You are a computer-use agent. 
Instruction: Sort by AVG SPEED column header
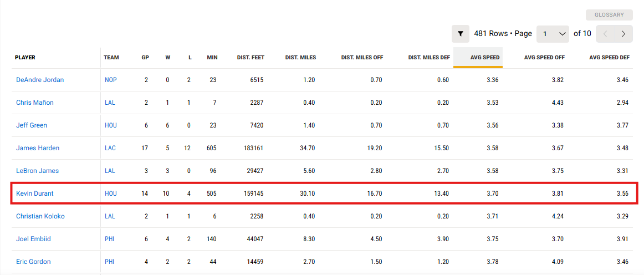tap(485, 58)
